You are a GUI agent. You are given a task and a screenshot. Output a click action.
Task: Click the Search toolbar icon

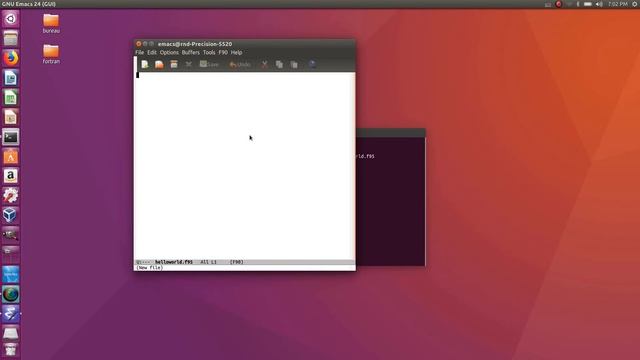(x=312, y=64)
